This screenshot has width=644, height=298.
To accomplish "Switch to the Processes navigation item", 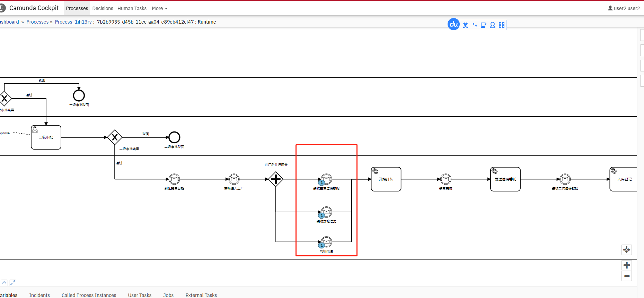I will tap(77, 8).
